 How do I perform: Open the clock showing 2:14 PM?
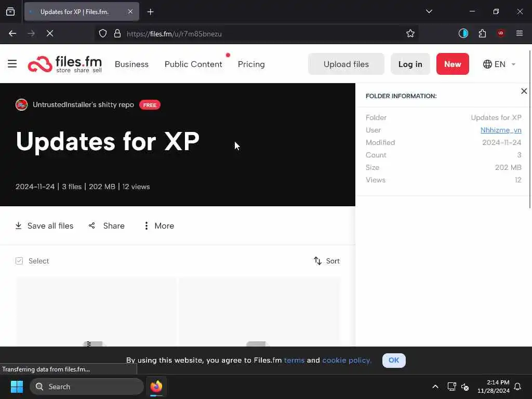point(494,387)
